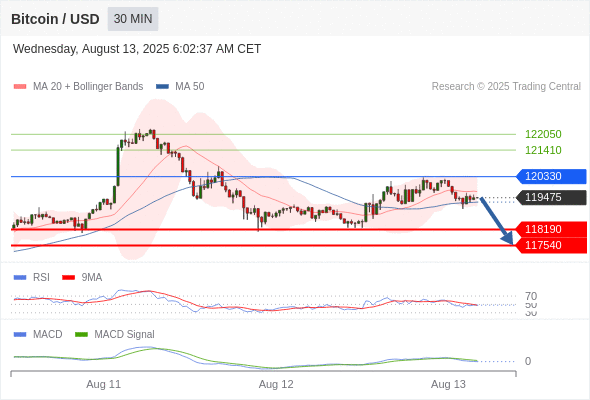The height and width of the screenshot is (400, 590).
Task: Click the Bitcoin / USD title
Action: [x=55, y=19]
